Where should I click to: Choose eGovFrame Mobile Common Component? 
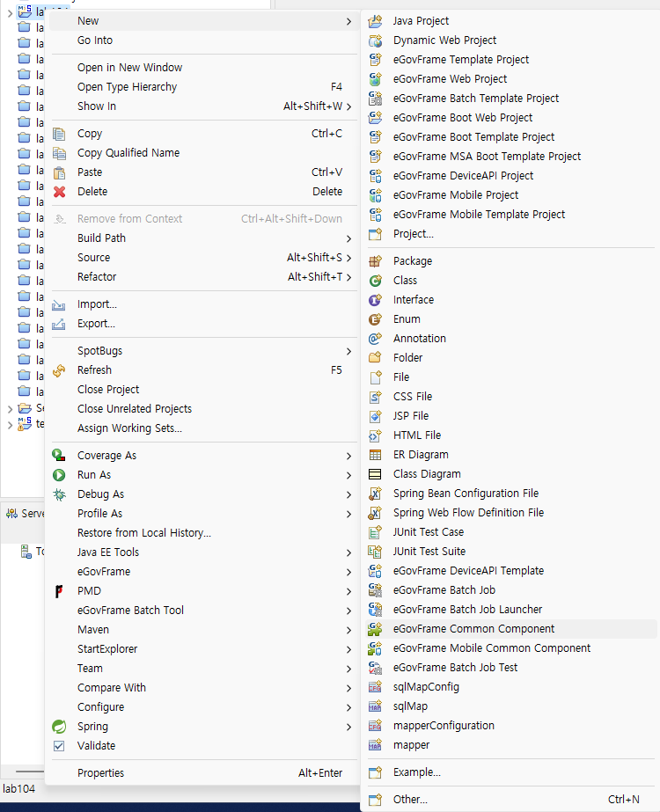tap(492, 648)
